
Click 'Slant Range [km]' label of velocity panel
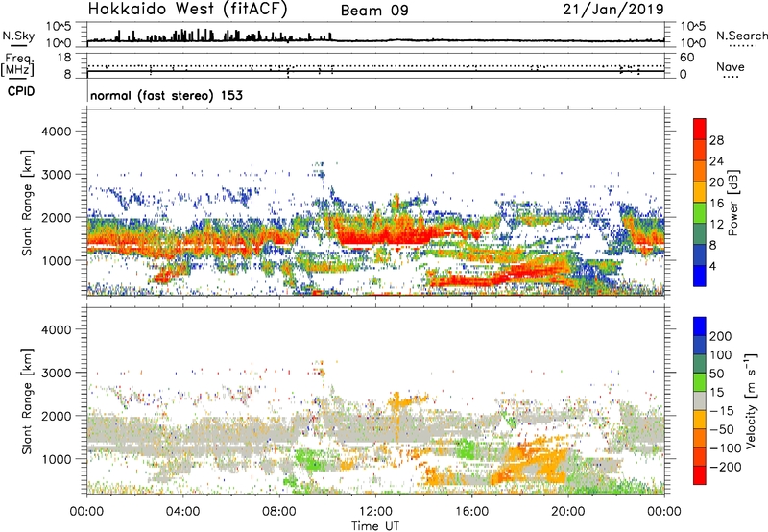[27, 401]
